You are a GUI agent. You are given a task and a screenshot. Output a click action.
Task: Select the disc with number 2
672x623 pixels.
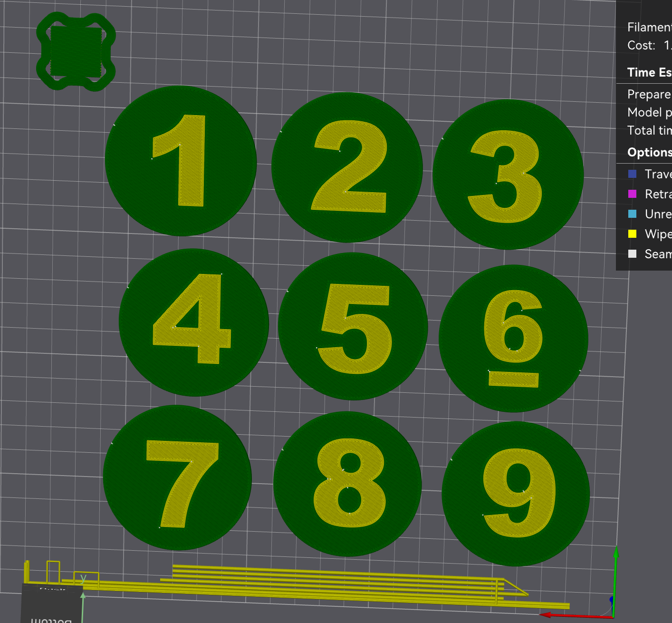pos(347,167)
